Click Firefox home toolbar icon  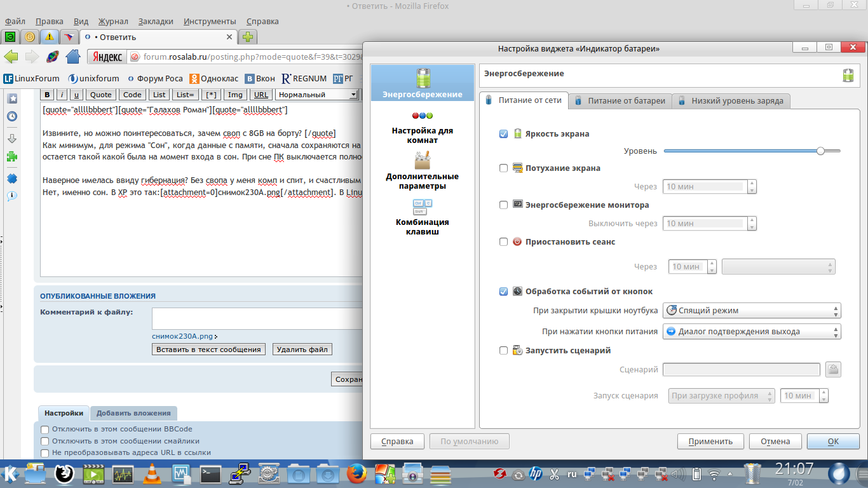coord(73,57)
